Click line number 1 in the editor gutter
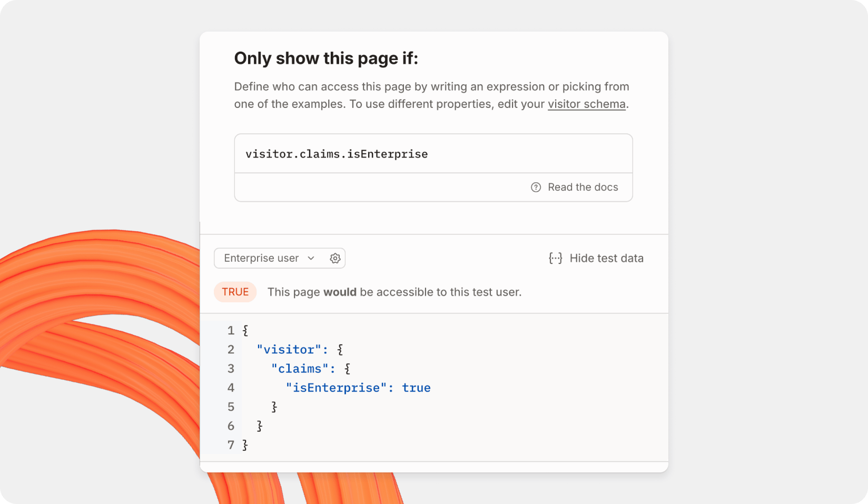This screenshot has height=504, width=868. (231, 330)
